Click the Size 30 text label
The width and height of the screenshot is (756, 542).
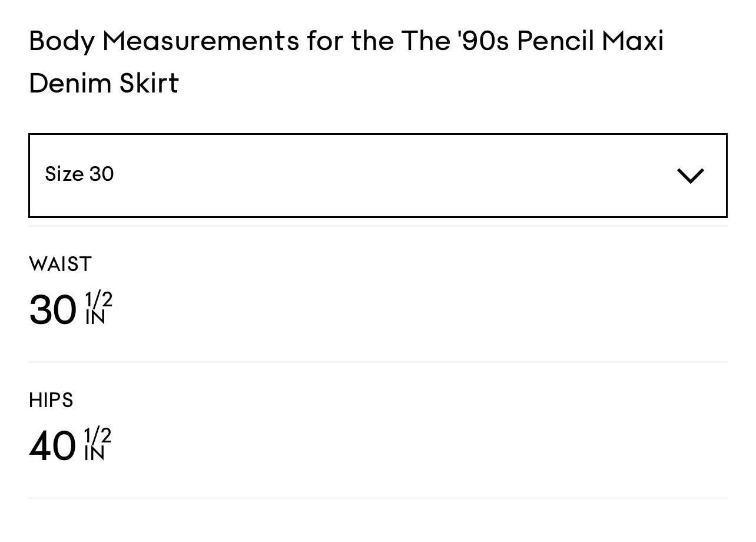pyautogui.click(x=79, y=174)
